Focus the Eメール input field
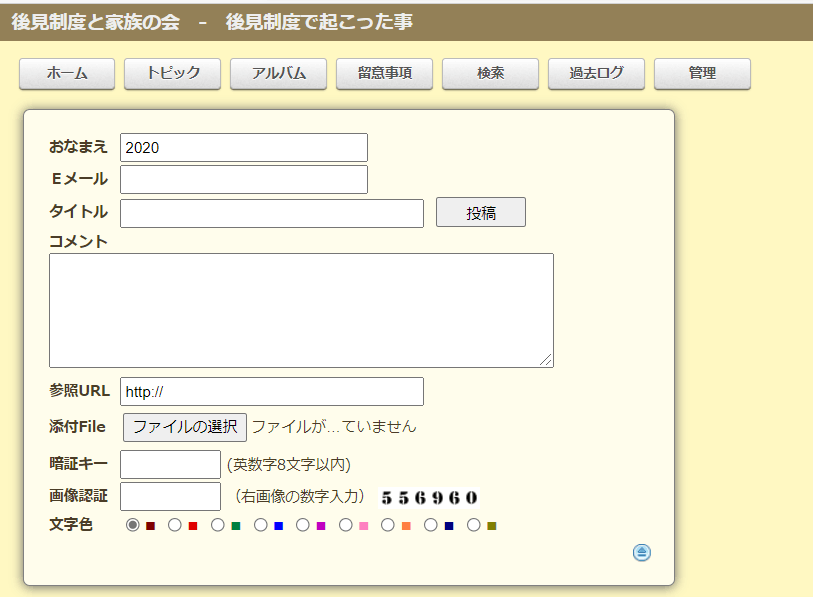 pyautogui.click(x=244, y=179)
